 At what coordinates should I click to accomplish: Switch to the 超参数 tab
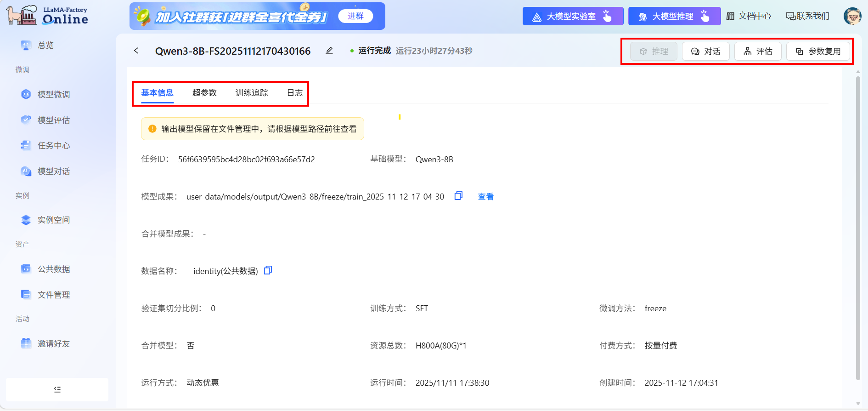204,92
